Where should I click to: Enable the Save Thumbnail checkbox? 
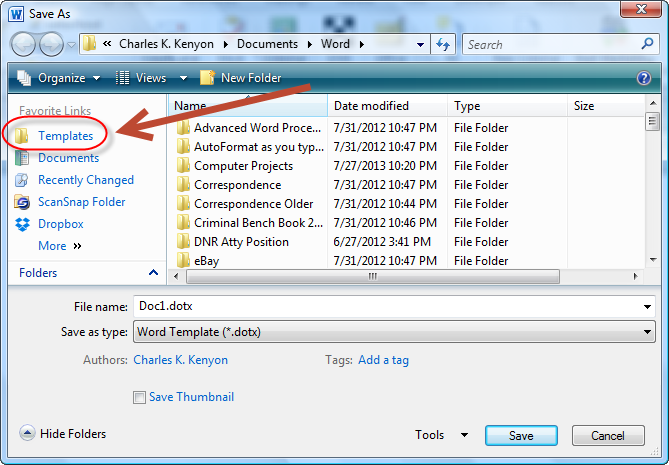click(139, 398)
